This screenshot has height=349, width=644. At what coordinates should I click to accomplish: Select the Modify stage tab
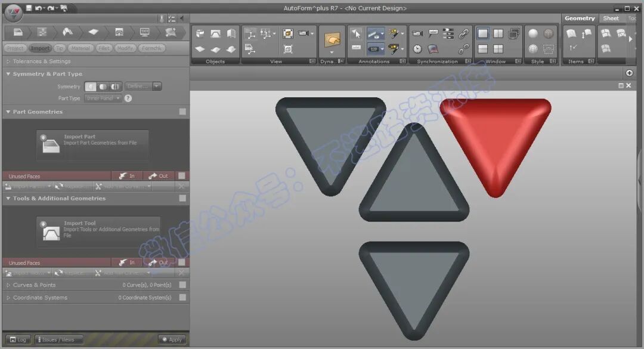125,48
